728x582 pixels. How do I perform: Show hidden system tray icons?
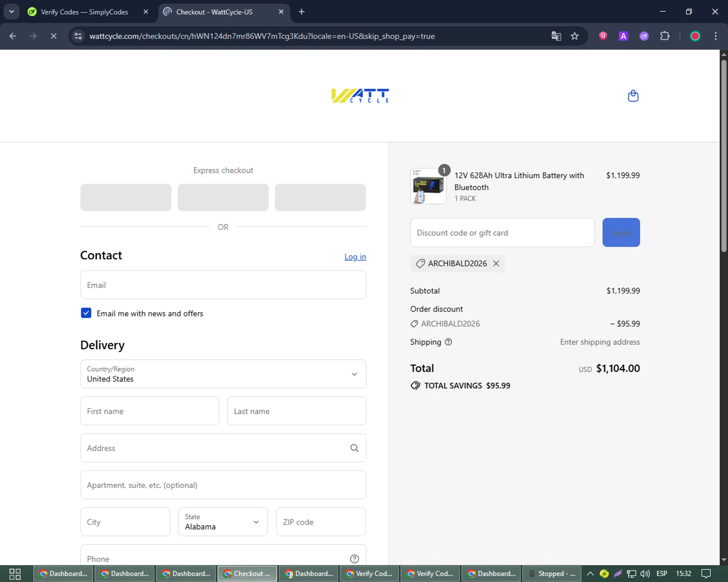click(590, 574)
